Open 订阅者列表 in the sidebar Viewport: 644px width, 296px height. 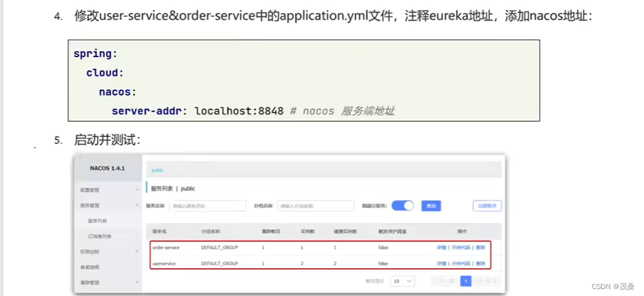100,236
